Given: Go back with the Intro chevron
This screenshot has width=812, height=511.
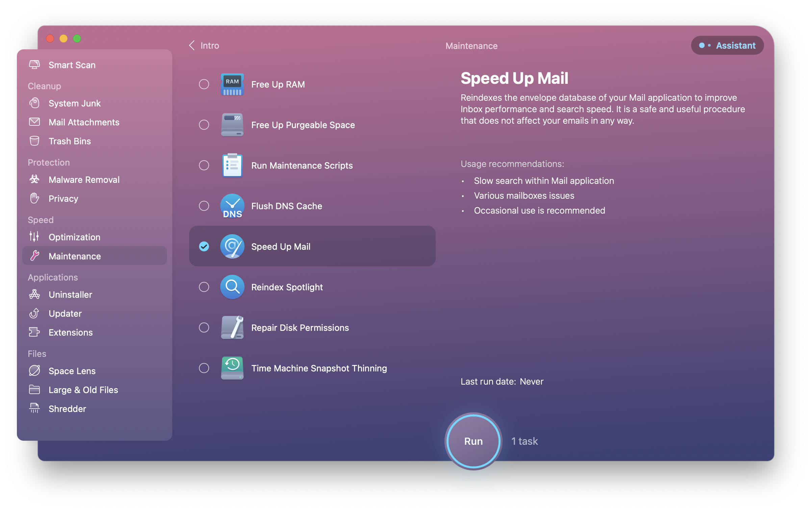Looking at the screenshot, I should click(x=192, y=45).
